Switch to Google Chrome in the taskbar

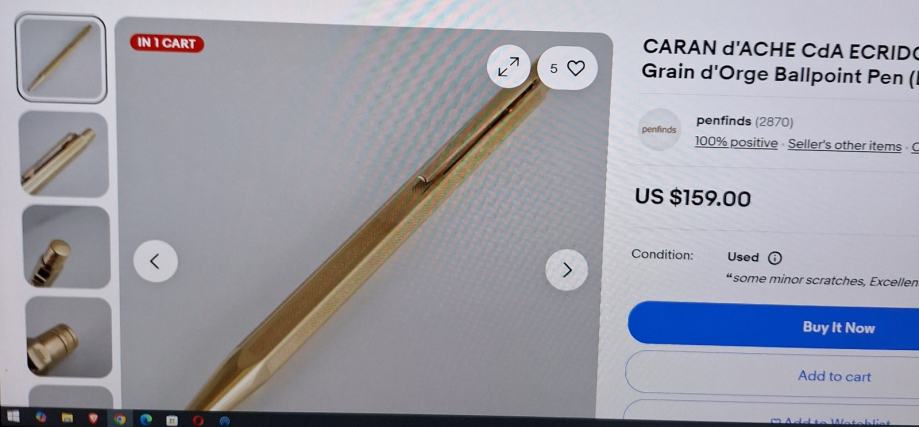click(x=120, y=419)
